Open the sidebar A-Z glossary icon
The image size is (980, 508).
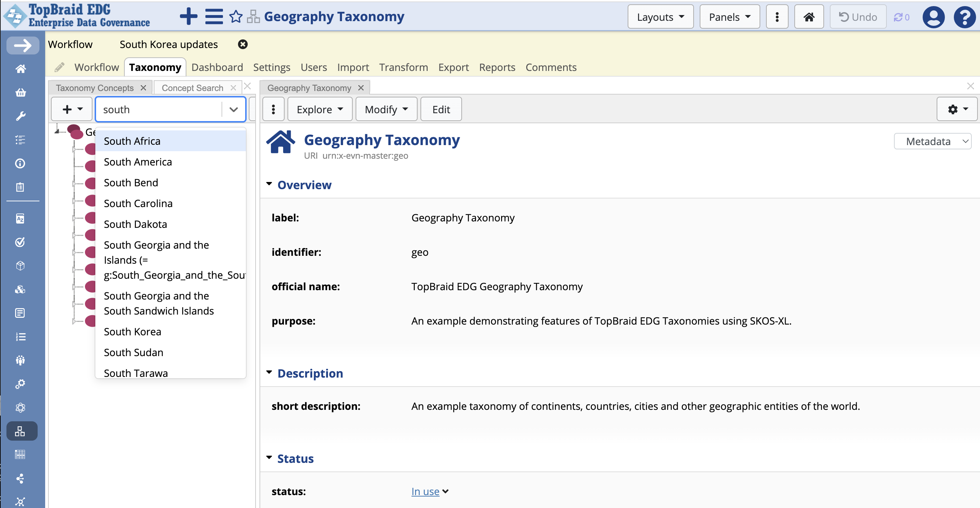[x=20, y=219]
